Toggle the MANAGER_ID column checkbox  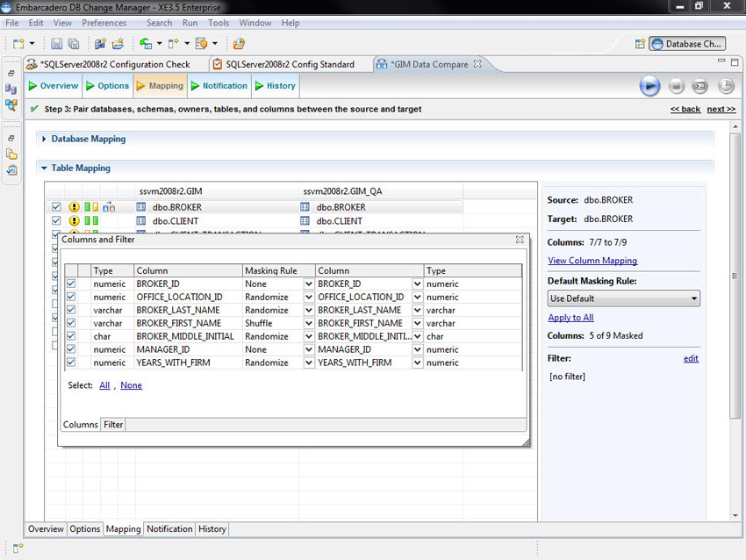(71, 349)
